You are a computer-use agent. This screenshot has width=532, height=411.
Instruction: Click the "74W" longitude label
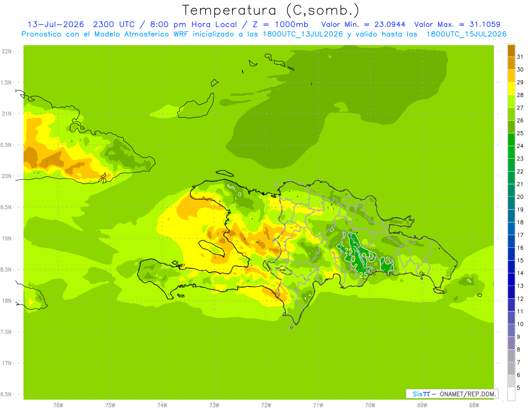[x=162, y=405]
